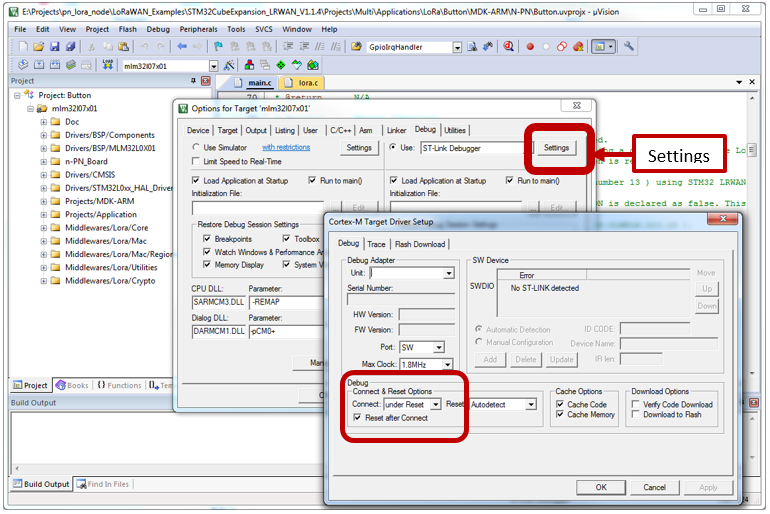Open the lora.c editor tab
This screenshot has width=770, height=514.
[x=303, y=83]
